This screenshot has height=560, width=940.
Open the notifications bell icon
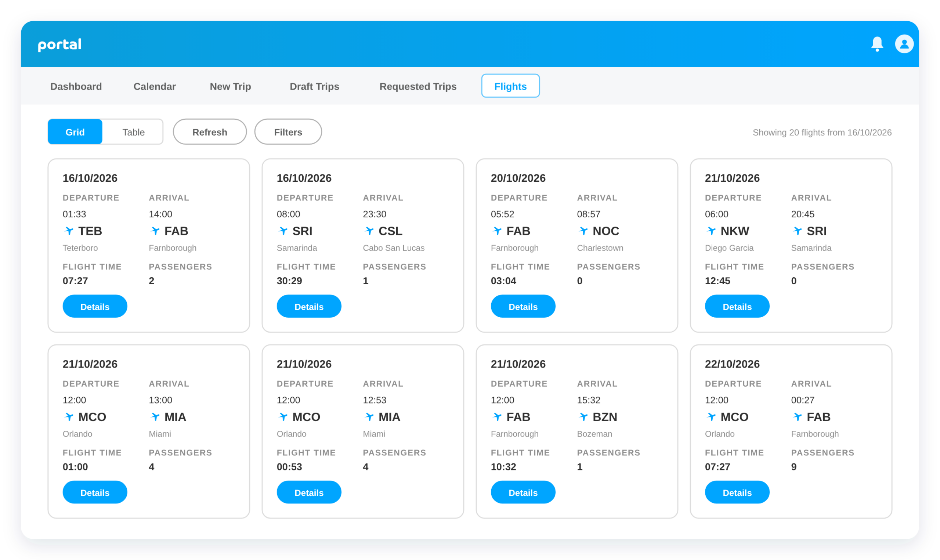877,44
